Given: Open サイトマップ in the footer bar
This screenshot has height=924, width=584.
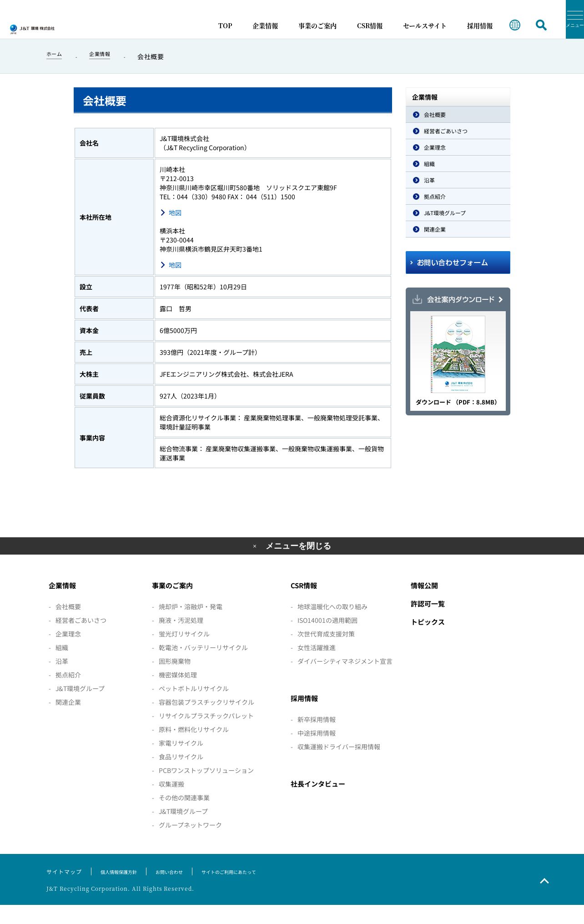Looking at the screenshot, I should (64, 872).
